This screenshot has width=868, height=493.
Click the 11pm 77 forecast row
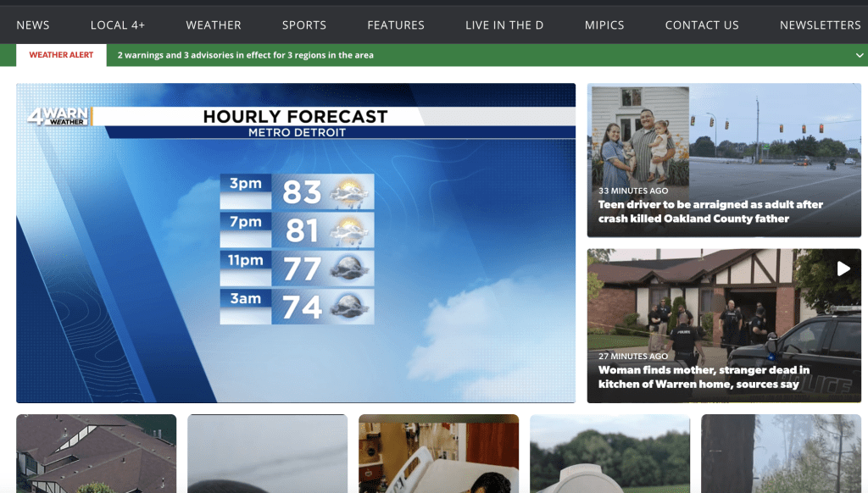[x=297, y=269]
